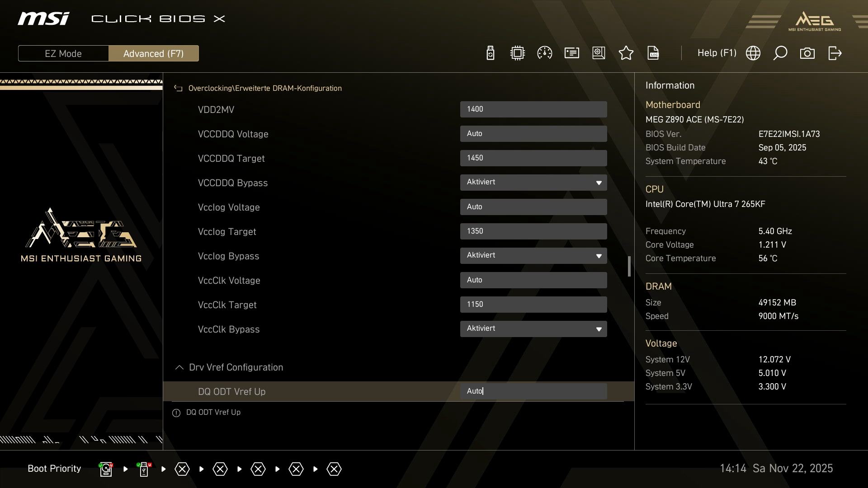Open the magnifier search icon
Image resolution: width=868 pixels, height=488 pixels.
[x=780, y=53]
